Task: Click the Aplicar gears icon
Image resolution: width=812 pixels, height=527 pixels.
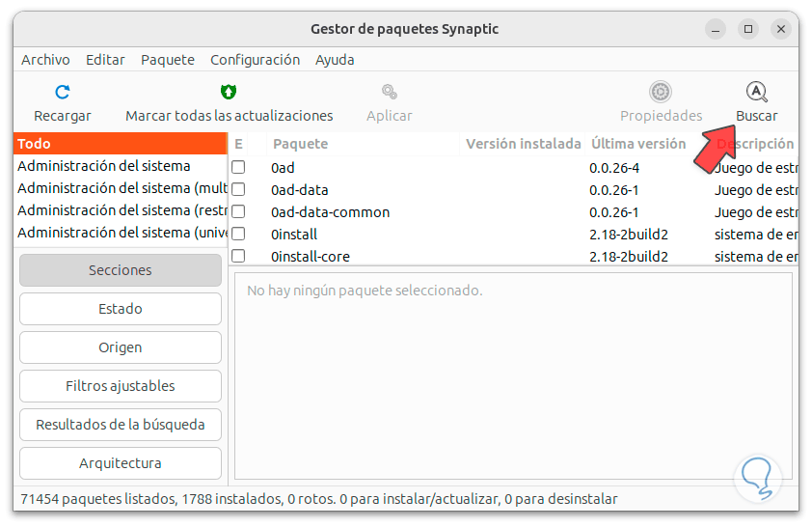Action: 389,93
